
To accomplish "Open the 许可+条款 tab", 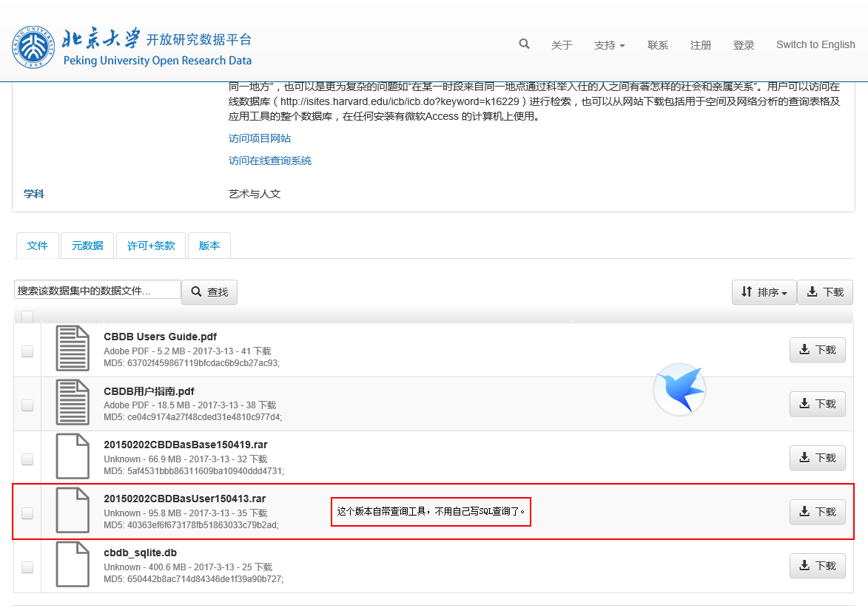I will pos(150,245).
